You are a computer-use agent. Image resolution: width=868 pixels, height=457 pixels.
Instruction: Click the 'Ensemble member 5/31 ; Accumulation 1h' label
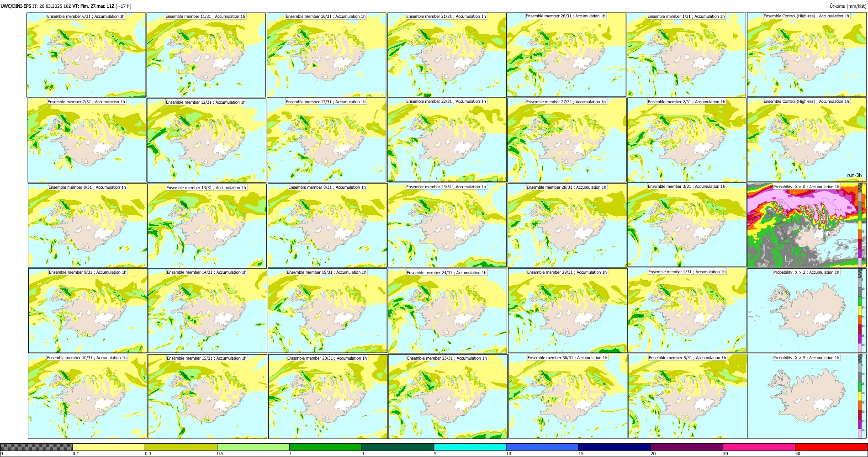pyautogui.click(x=688, y=358)
